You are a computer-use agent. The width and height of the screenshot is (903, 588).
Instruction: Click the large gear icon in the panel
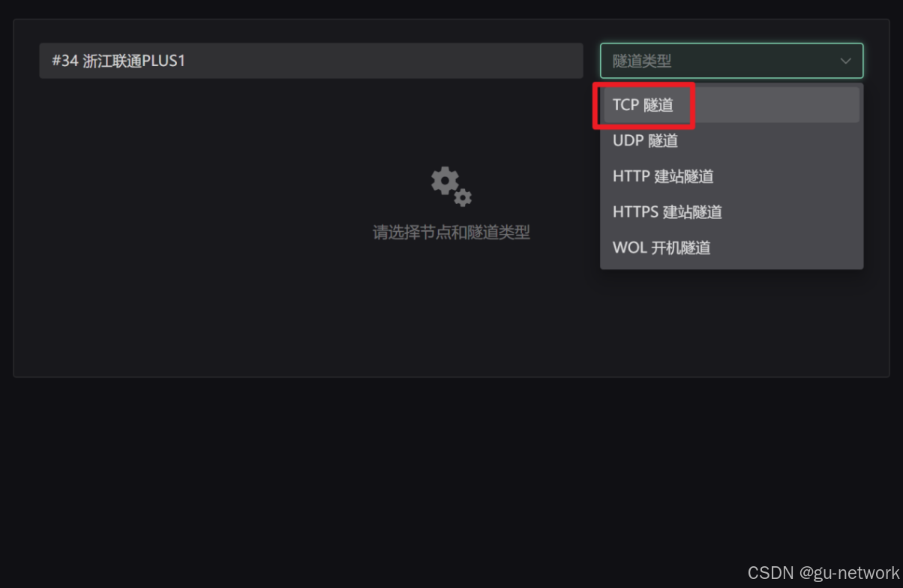coord(445,181)
